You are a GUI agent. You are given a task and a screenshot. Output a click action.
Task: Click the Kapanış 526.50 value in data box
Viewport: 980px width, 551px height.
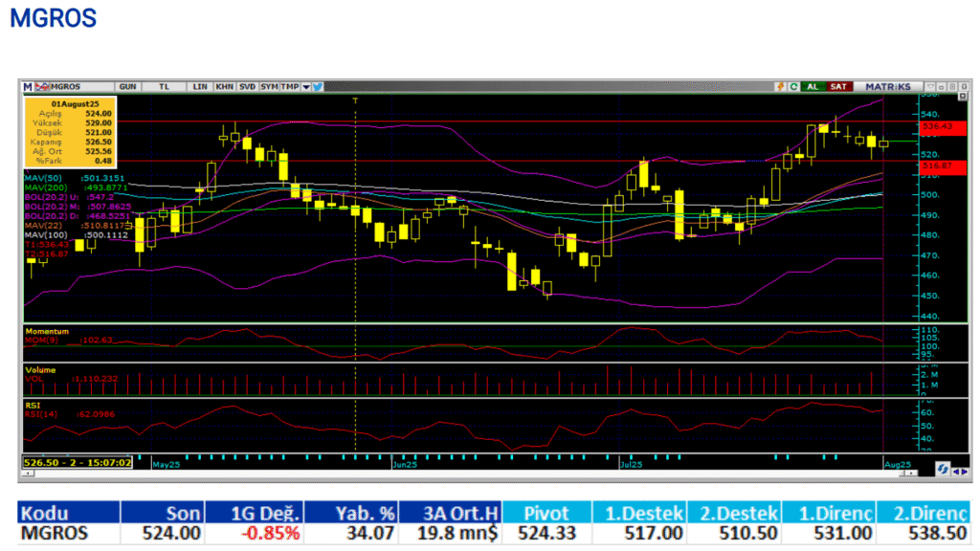coord(99,142)
